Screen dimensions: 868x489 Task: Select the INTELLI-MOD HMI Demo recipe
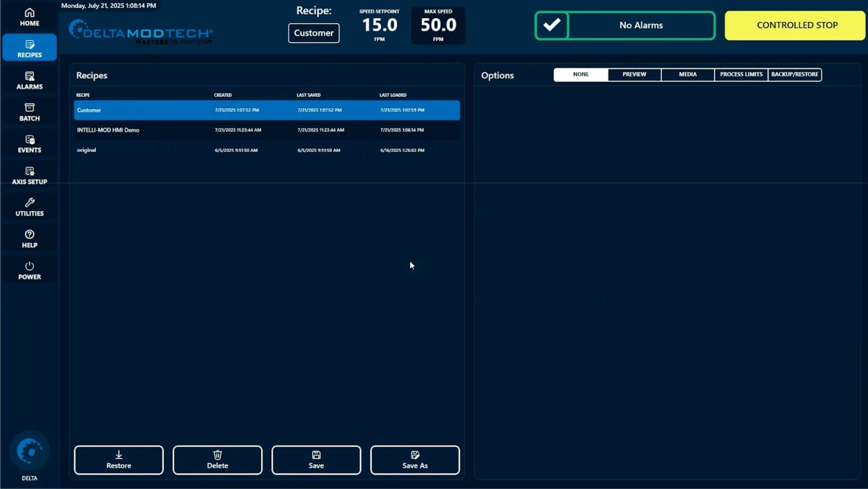click(x=267, y=130)
